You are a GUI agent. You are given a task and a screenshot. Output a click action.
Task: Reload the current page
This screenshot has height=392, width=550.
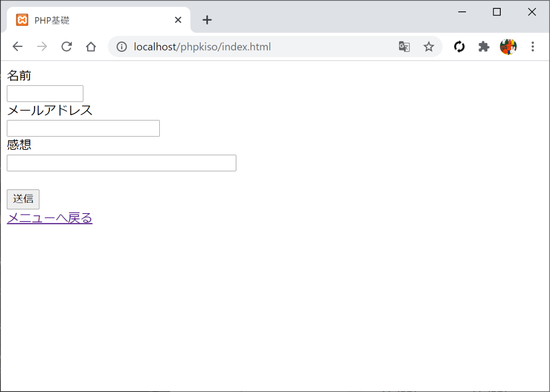(x=66, y=47)
